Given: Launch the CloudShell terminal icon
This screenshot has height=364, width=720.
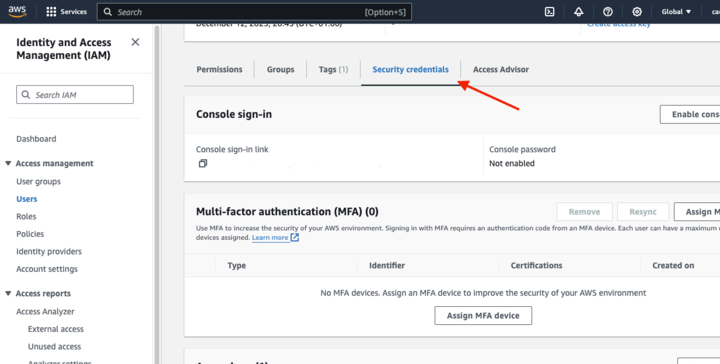Looking at the screenshot, I should pyautogui.click(x=549, y=12).
